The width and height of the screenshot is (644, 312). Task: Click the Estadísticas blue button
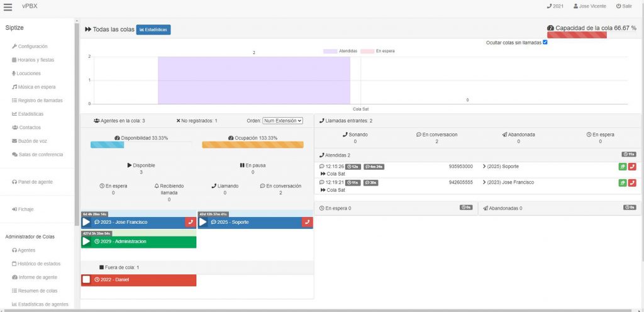click(x=153, y=30)
